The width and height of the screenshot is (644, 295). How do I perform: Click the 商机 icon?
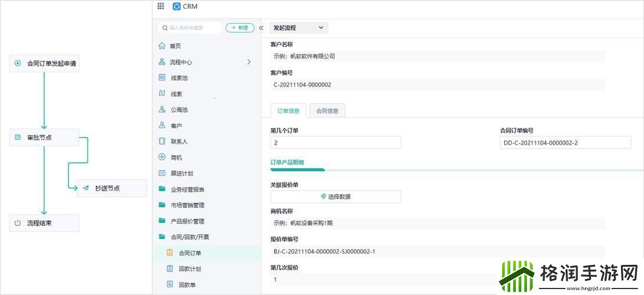point(162,157)
